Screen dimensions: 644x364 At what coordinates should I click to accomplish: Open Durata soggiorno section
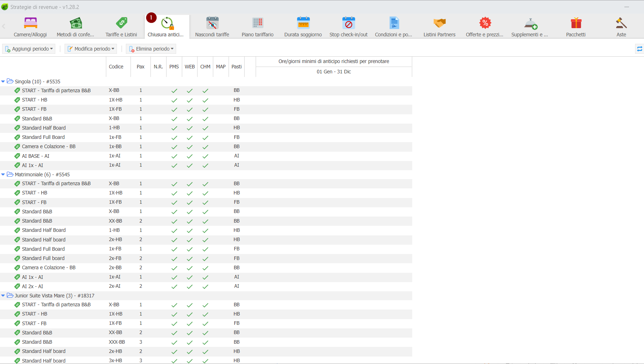(x=303, y=27)
